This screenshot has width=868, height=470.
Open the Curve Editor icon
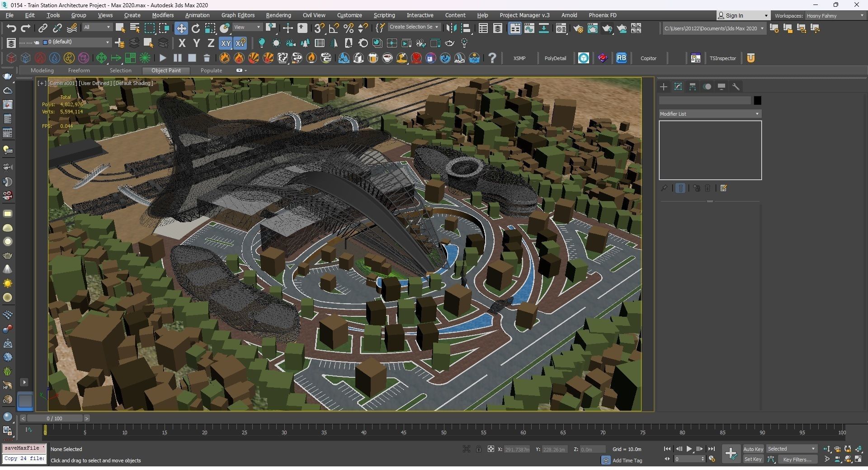(529, 28)
